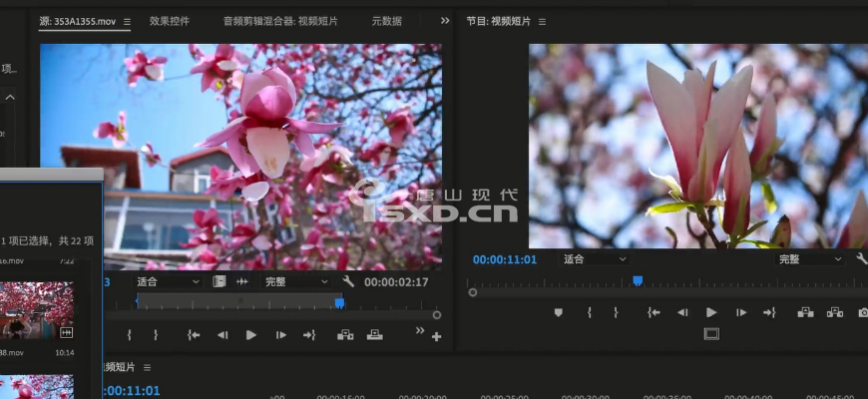Mark In point in Source monitor
The image size is (868, 399).
[x=129, y=335]
